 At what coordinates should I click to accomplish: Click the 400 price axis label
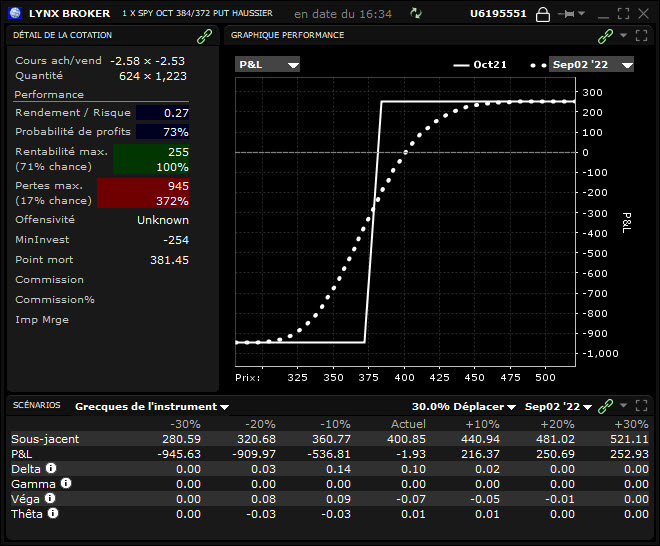click(404, 378)
